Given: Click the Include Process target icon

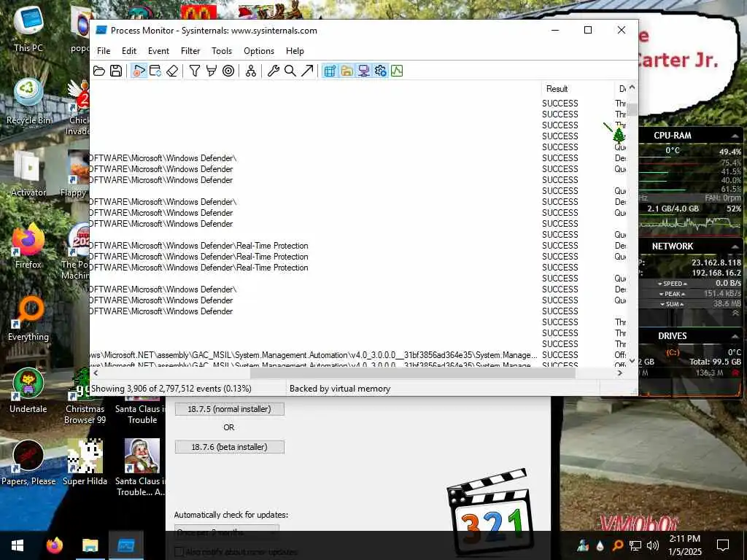Looking at the screenshot, I should click(228, 71).
